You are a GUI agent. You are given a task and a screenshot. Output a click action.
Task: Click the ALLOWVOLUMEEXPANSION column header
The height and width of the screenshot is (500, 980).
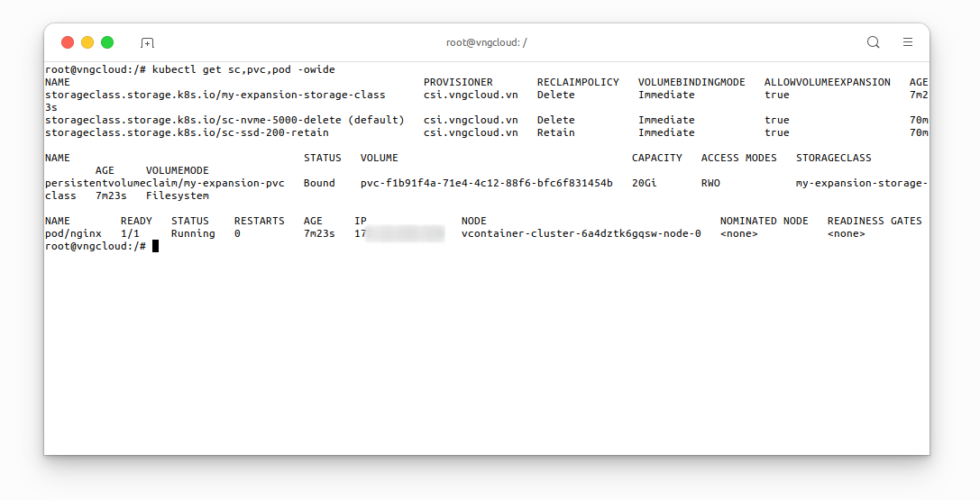(x=827, y=82)
